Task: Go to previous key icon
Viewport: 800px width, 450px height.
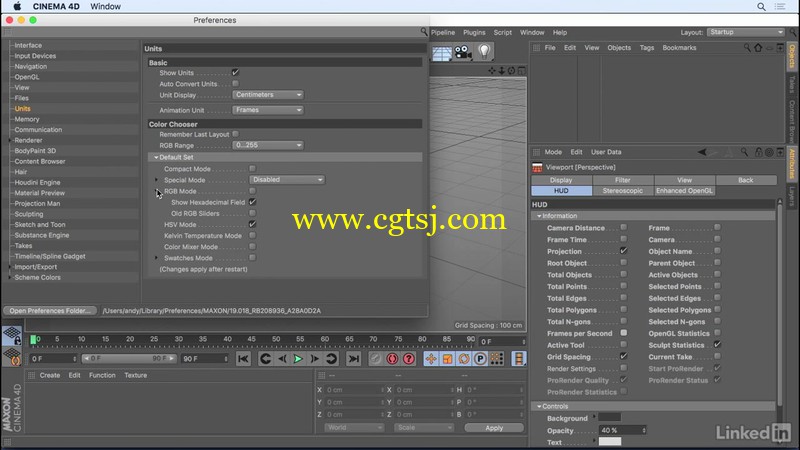Action: click(x=265, y=359)
